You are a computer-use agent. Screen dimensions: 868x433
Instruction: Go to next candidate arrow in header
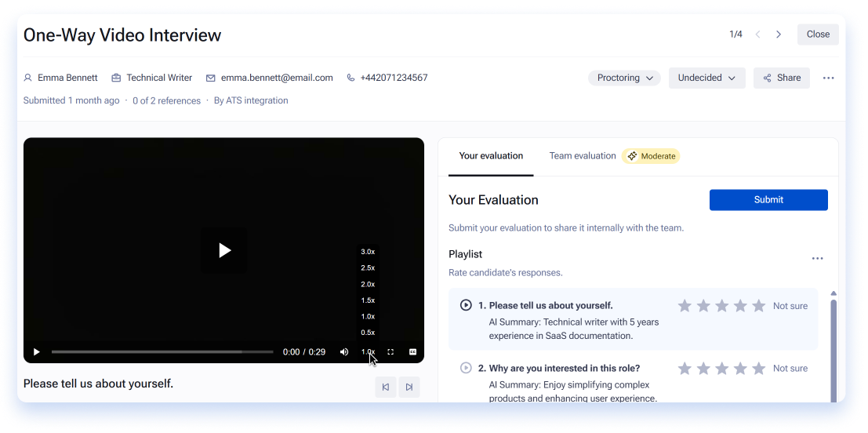(779, 35)
